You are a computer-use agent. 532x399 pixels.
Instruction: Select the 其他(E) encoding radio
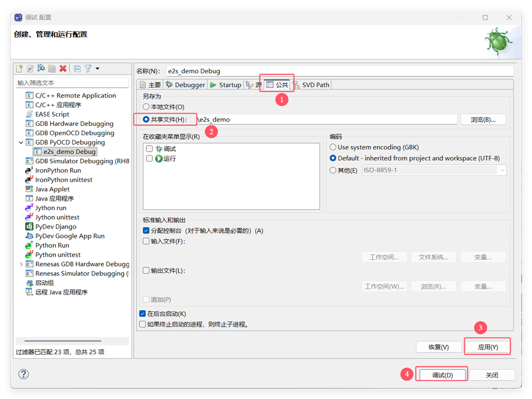333,171
